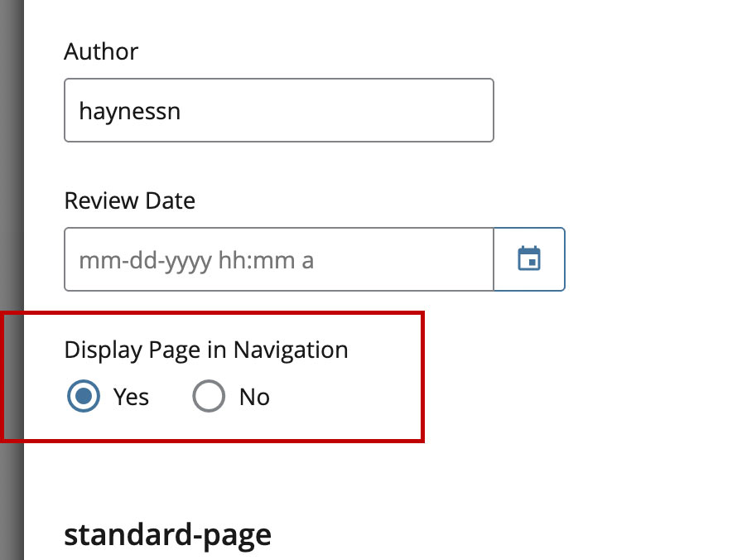Click the Review Date label

[x=129, y=200]
